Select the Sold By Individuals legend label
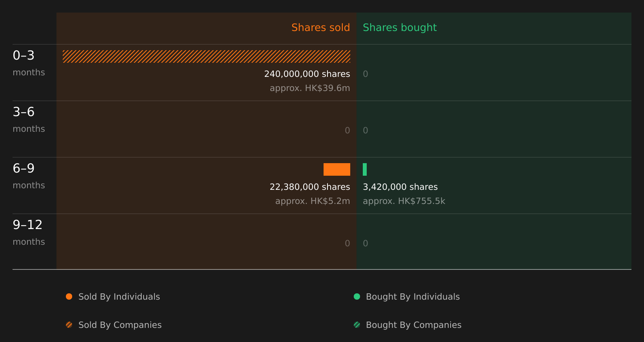Image resolution: width=644 pixels, height=342 pixels. coord(119,297)
